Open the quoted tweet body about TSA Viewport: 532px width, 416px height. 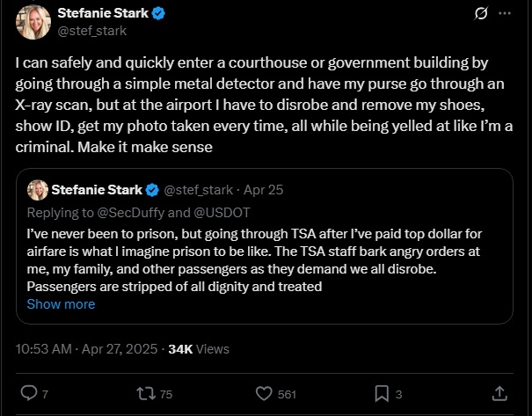254,260
